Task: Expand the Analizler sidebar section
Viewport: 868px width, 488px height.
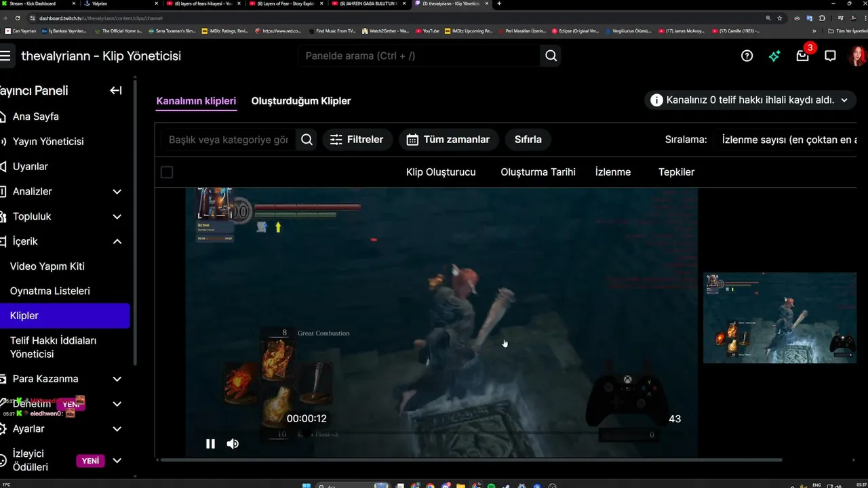Action: pyautogui.click(x=117, y=192)
